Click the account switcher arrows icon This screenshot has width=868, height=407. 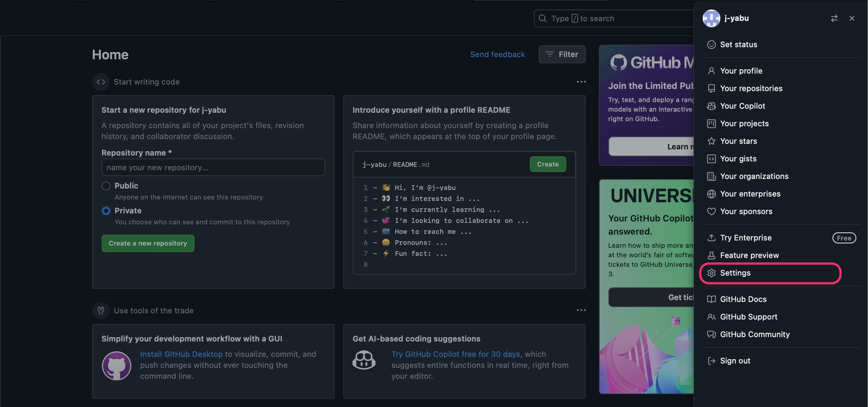tap(834, 18)
